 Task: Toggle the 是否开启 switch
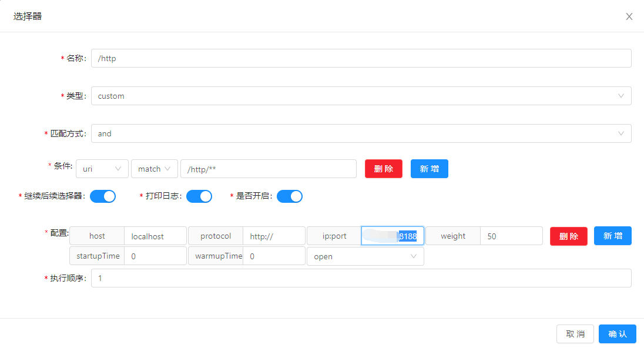[x=290, y=196]
